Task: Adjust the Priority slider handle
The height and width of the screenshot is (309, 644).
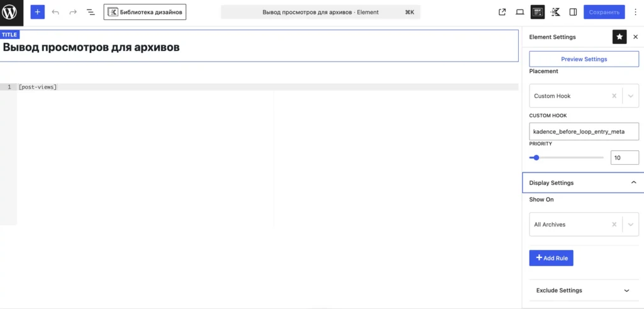Action: click(x=536, y=157)
